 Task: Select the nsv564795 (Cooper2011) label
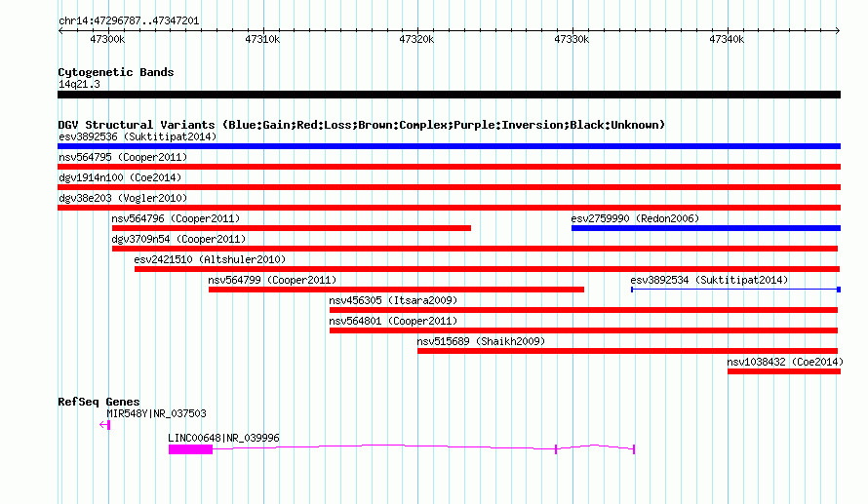coord(123,157)
